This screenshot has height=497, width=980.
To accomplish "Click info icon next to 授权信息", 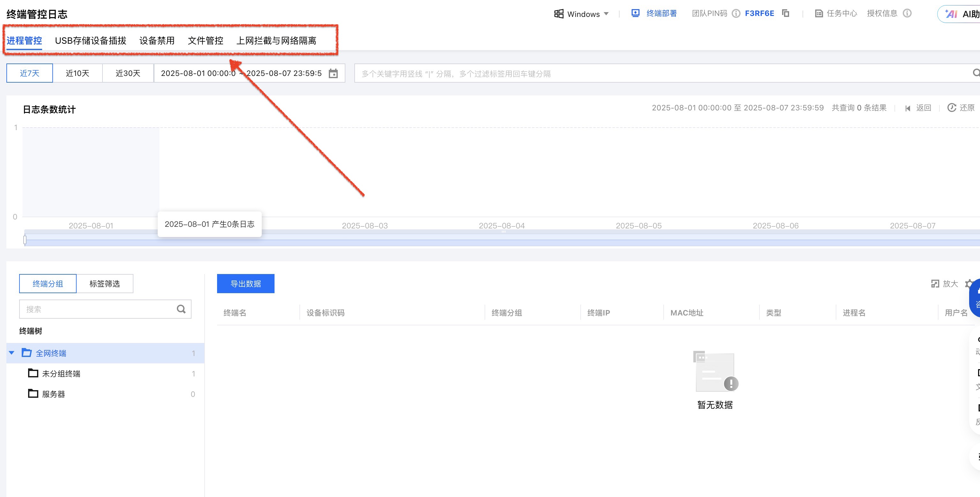I will [x=907, y=13].
